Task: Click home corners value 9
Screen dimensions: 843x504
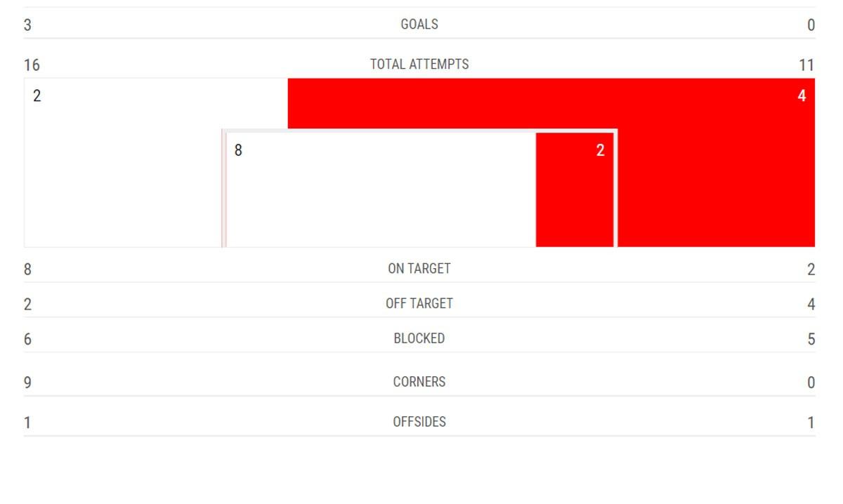Action: pos(27,383)
